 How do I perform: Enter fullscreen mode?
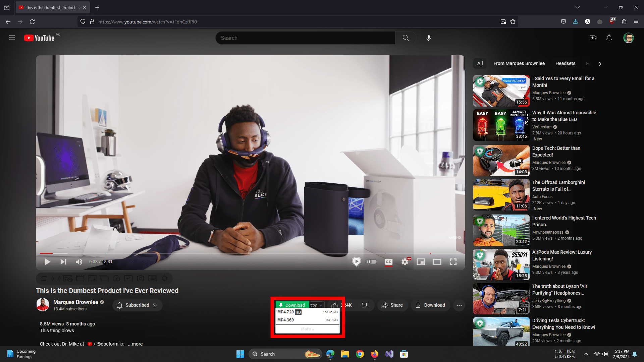[x=453, y=262]
